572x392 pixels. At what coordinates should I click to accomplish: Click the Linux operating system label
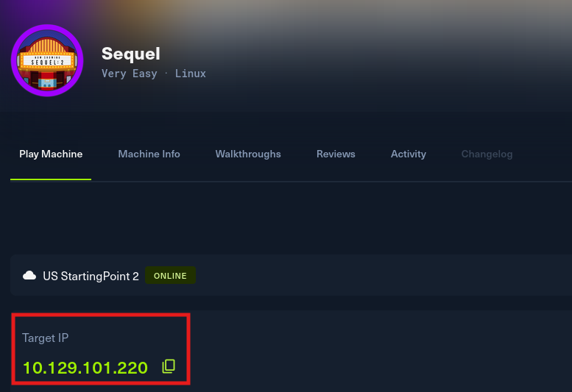191,74
